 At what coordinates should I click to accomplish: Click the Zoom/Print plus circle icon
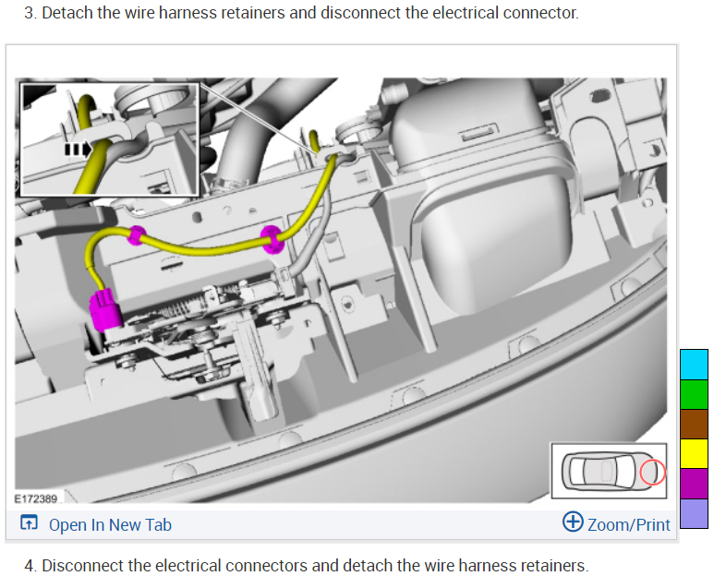tap(573, 522)
